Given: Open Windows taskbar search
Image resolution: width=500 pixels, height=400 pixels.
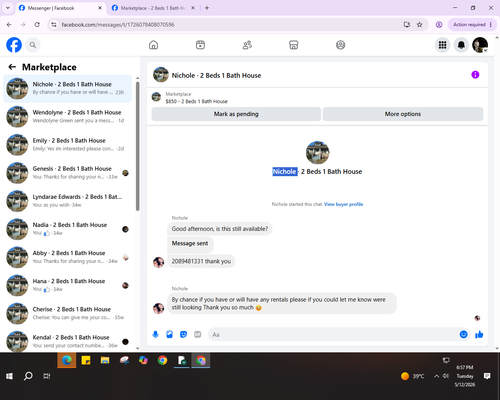Looking at the screenshot, I should [x=28, y=376].
